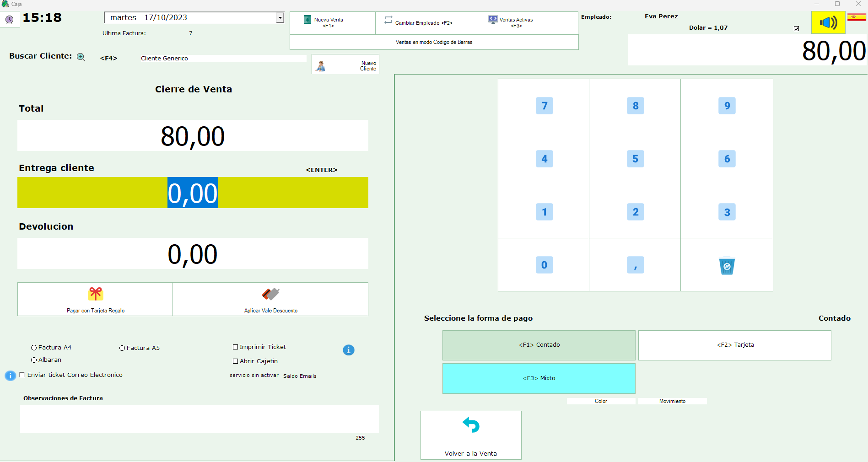Viewport: 868px width, 462px height.
Task: Click the clock icon beside the time
Action: [9, 20]
